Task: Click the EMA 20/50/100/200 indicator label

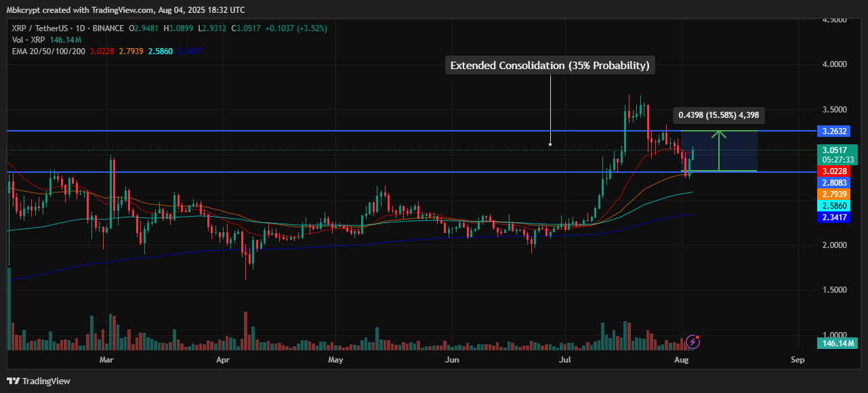Action: pyautogui.click(x=49, y=51)
